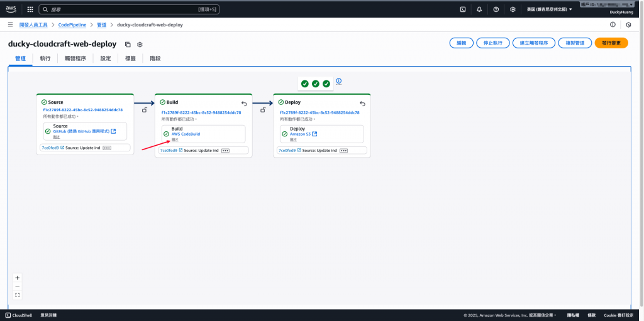This screenshot has height=321, width=644.
Task: Open commit 7ce0fed9 in the Build stage
Action: pyautogui.click(x=171, y=151)
